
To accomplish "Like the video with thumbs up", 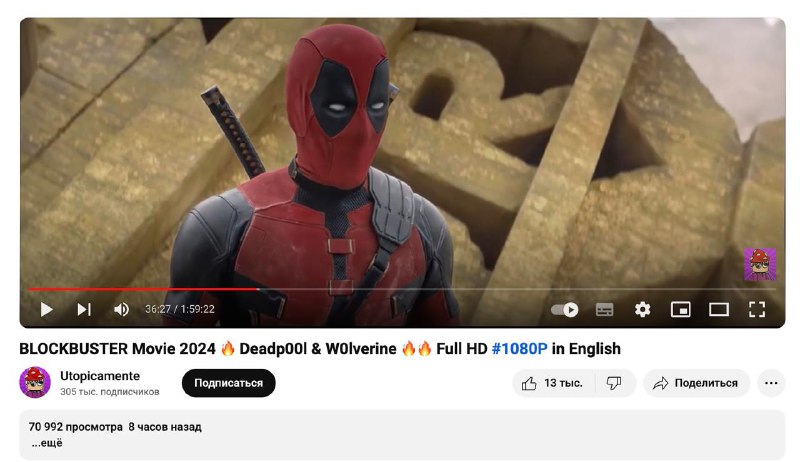I will pos(552,383).
